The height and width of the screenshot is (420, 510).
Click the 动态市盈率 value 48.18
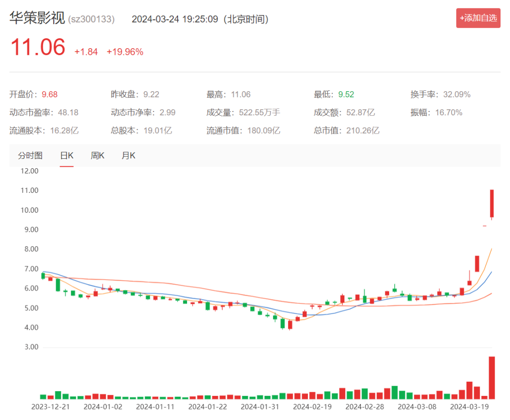point(68,112)
